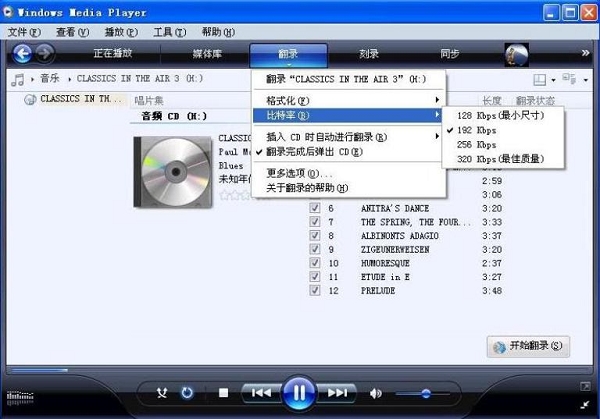The height and width of the screenshot is (419, 600).
Task: Toggle checkbox for track 12 PRELUDE
Action: [314, 291]
